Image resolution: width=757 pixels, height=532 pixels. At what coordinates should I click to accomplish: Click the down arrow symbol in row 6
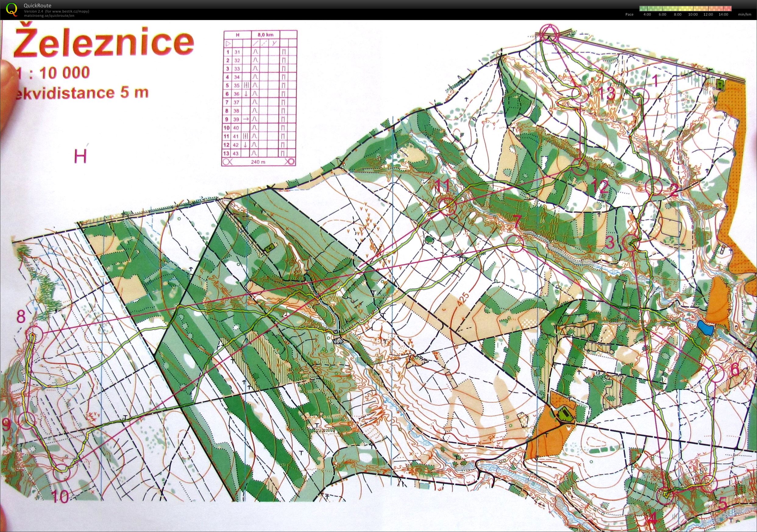pos(246,94)
